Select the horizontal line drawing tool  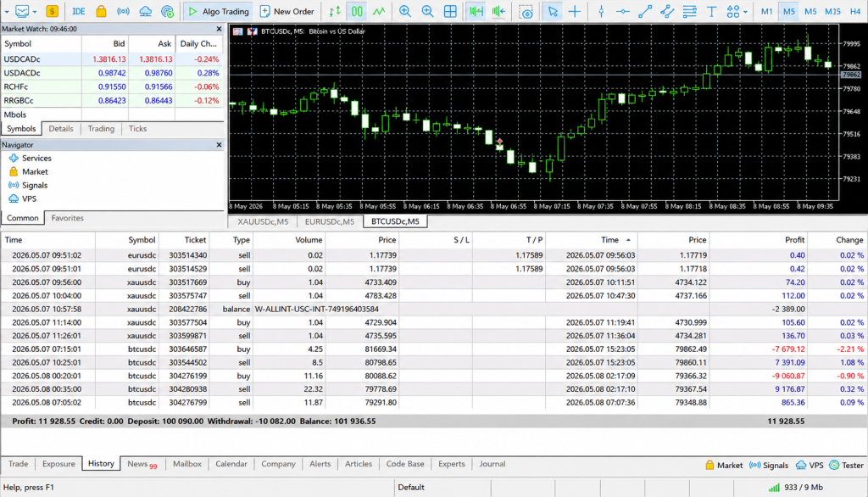pyautogui.click(x=623, y=11)
